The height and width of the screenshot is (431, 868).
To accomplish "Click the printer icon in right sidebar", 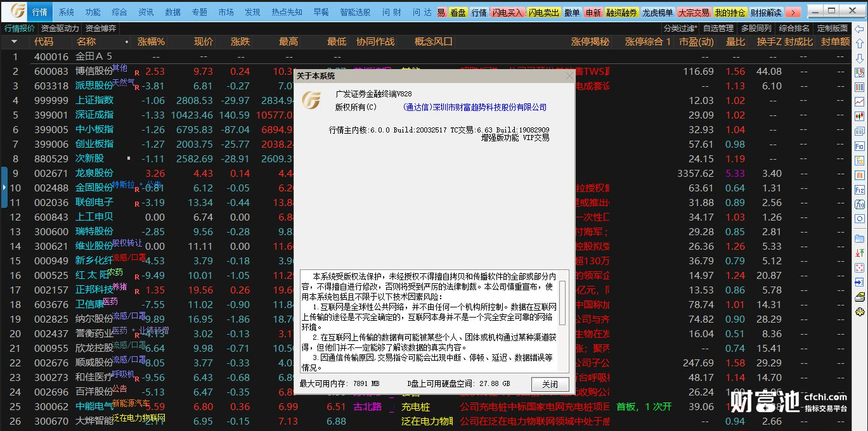I will pos(860,297).
